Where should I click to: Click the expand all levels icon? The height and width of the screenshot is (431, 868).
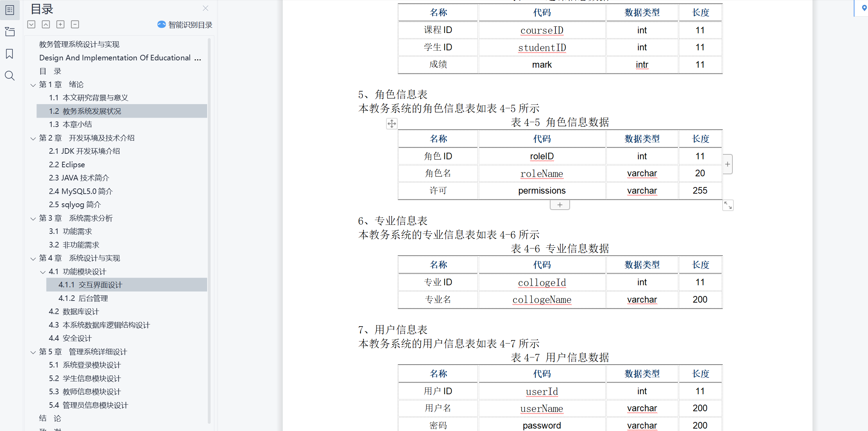click(x=31, y=24)
